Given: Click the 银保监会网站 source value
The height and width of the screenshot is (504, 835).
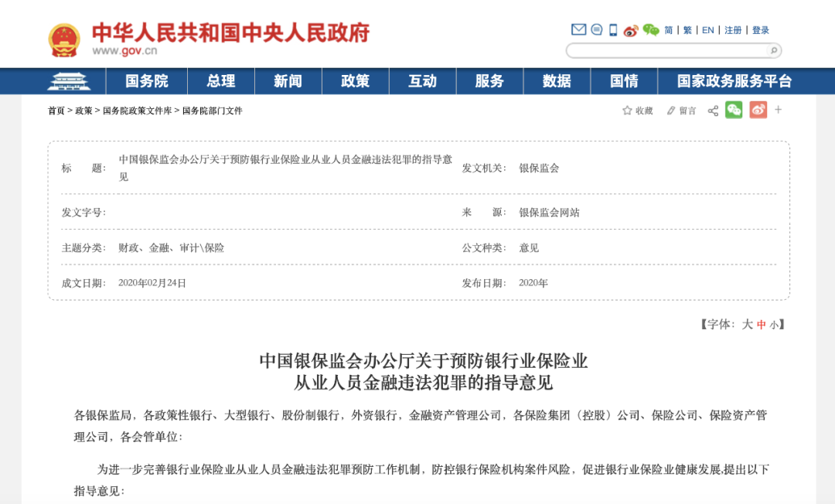Looking at the screenshot, I should pos(549,213).
